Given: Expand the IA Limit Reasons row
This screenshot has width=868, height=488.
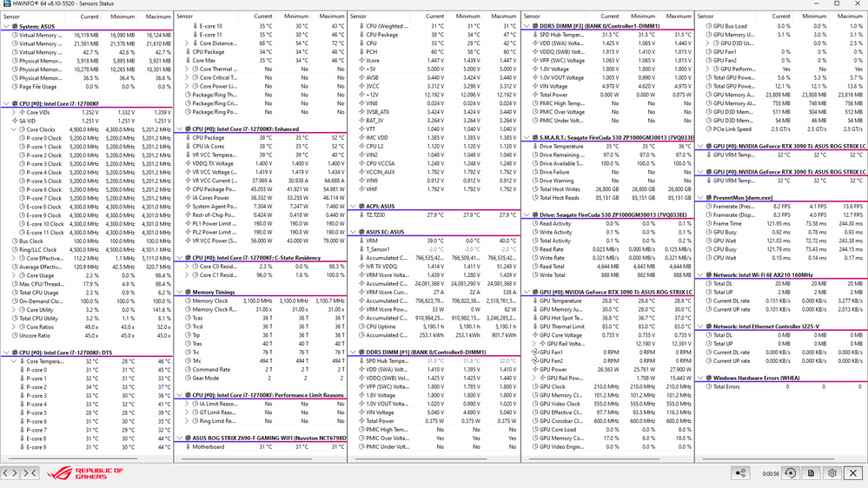Looking at the screenshot, I should tap(187, 404).
